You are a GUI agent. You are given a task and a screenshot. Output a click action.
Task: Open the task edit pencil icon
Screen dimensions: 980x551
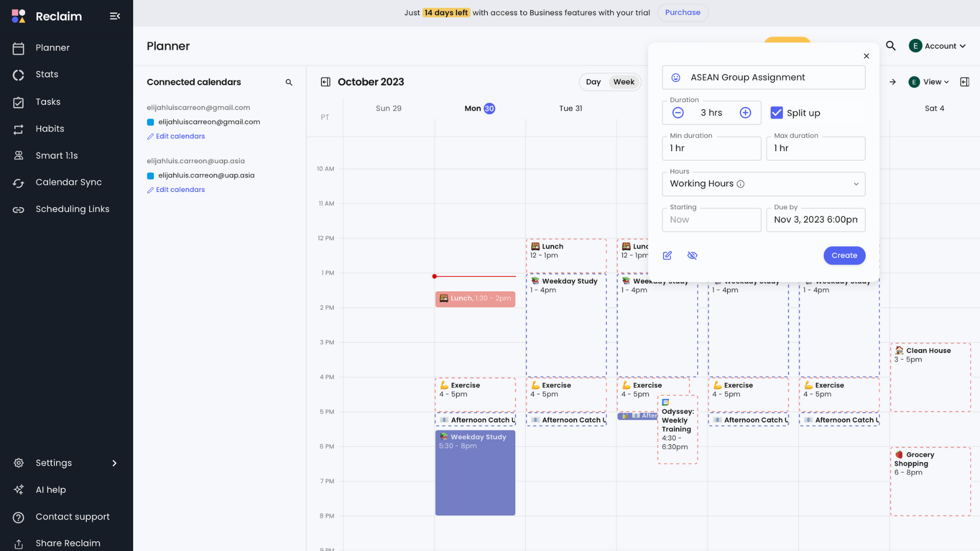coord(667,256)
